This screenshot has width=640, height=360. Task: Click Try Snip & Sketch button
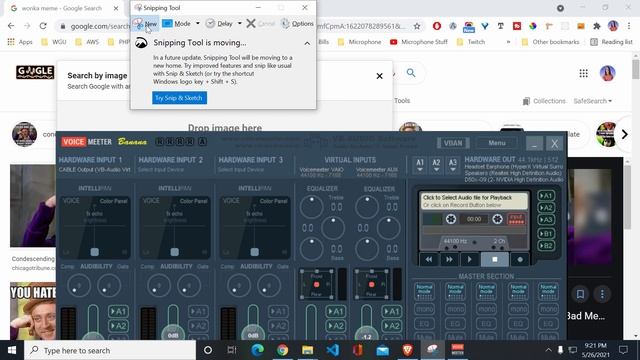click(x=180, y=98)
